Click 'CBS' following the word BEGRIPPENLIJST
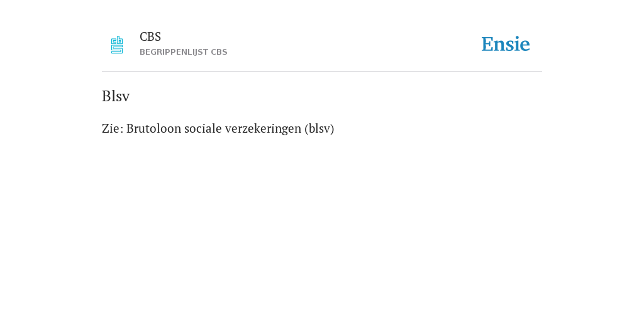 tap(219, 52)
